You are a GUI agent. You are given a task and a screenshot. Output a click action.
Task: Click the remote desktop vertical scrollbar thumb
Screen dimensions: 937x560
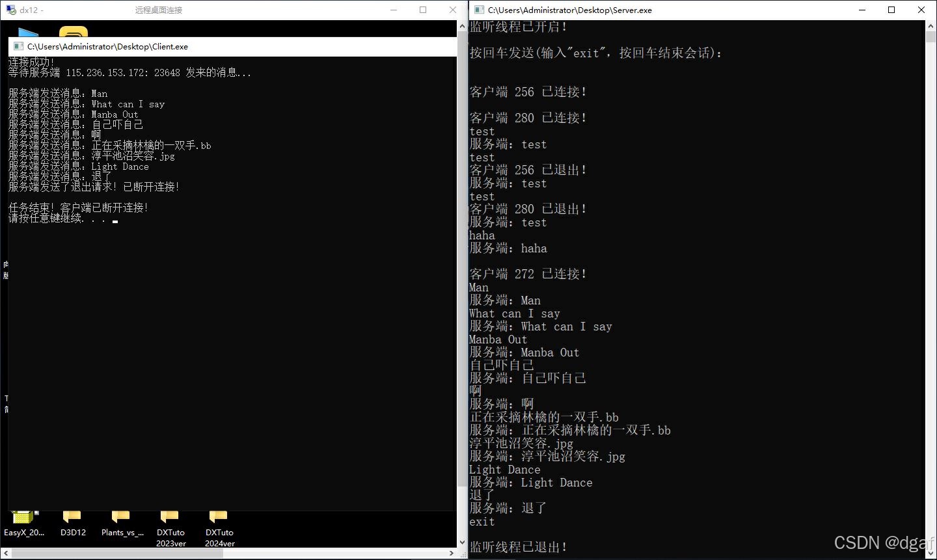463,260
